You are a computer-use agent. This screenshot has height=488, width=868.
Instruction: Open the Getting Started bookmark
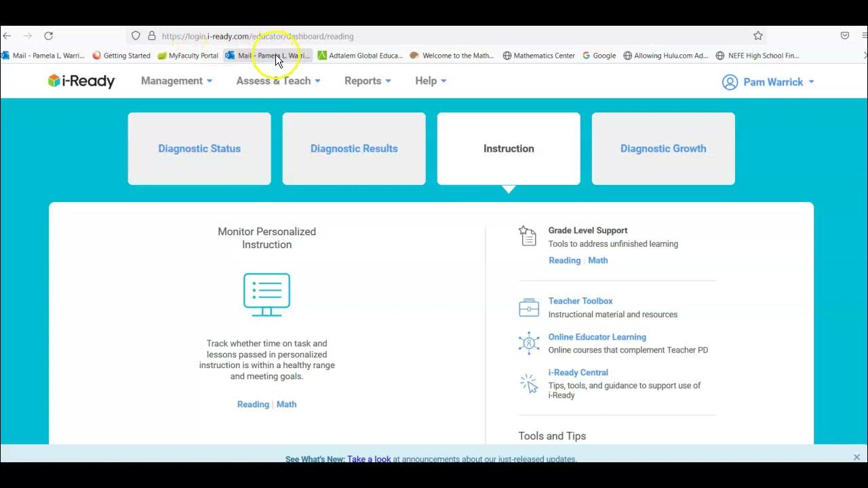coord(121,56)
